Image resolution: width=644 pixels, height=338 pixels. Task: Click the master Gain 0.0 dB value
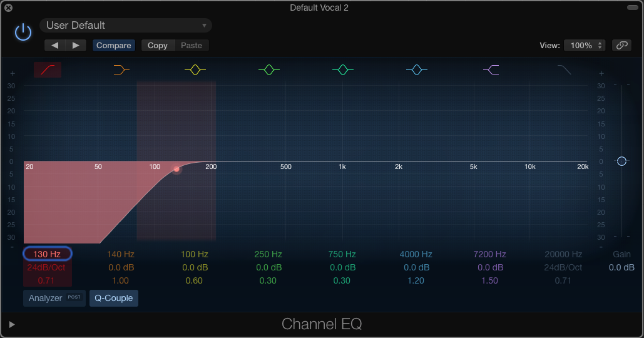click(622, 267)
